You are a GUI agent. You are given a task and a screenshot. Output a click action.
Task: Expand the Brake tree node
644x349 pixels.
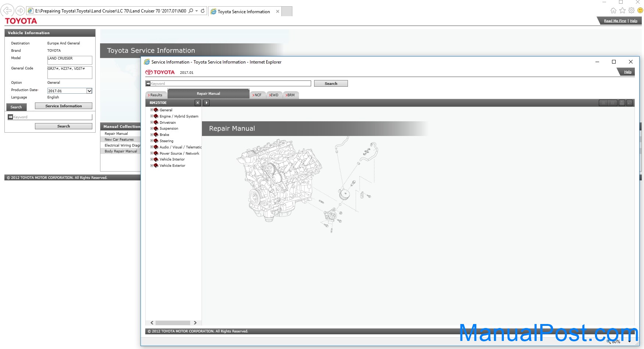point(152,134)
